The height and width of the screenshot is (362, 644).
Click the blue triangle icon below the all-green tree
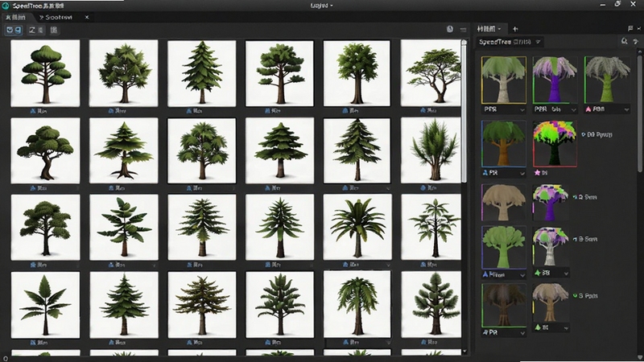(485, 274)
